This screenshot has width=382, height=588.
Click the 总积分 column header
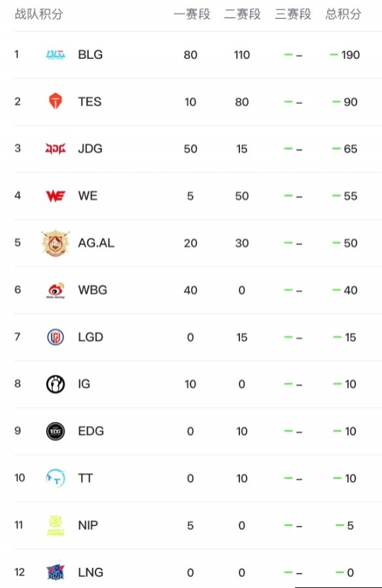[x=343, y=14]
